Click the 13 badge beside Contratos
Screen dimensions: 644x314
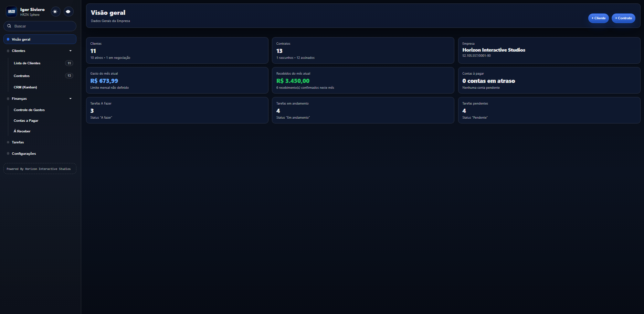click(69, 76)
